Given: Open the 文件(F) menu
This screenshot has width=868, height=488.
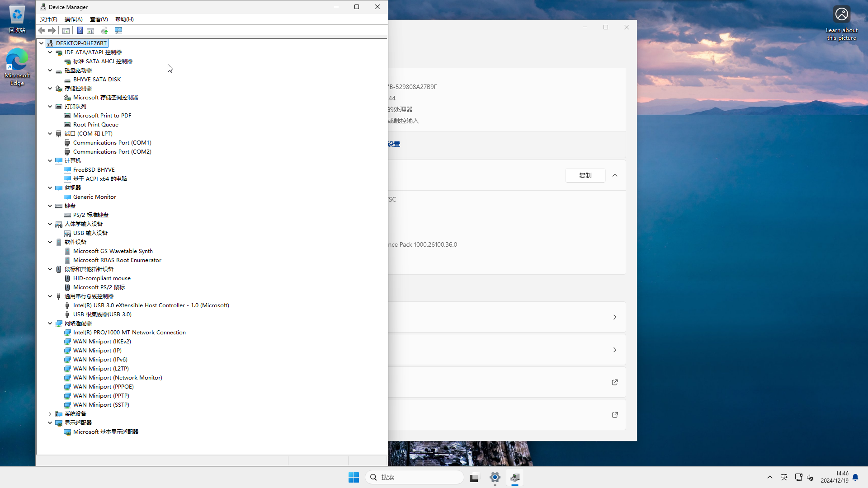Looking at the screenshot, I should click(49, 19).
